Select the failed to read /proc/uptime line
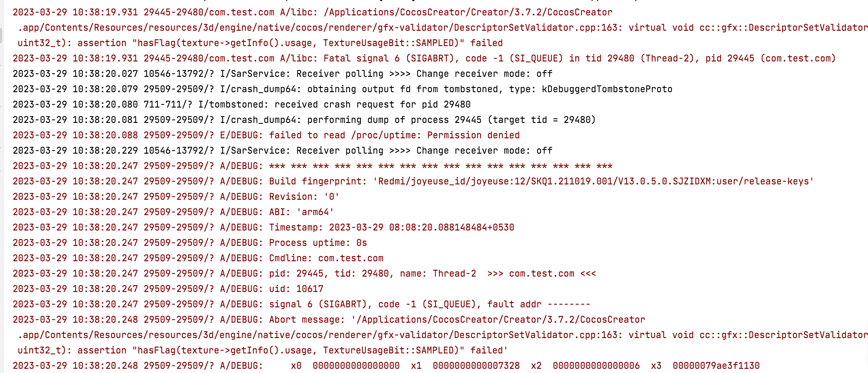Viewport: 868px width, 373px height. pyautogui.click(x=266, y=135)
